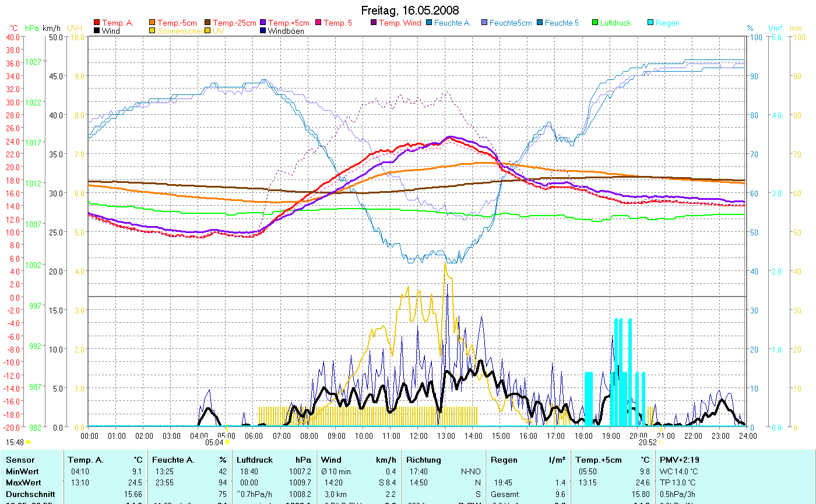
Task: Click the chart title Freitag, 16.05.2008
Action: coord(410,10)
